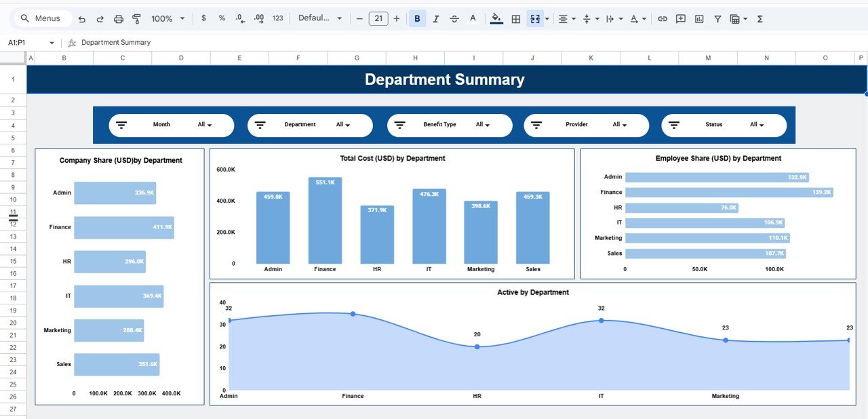Toggle merge cells
Image resolution: width=868 pixels, height=419 pixels.
536,18
